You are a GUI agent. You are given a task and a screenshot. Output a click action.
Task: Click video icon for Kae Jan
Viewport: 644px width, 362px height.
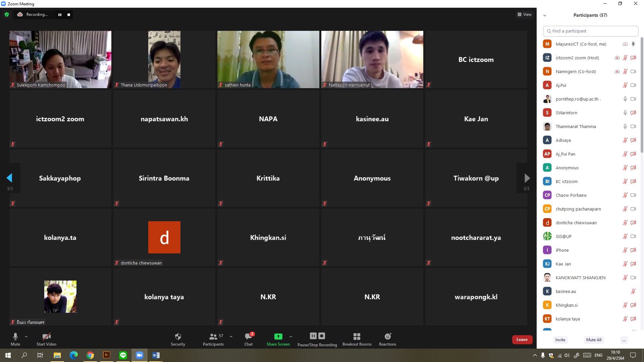coord(633,264)
